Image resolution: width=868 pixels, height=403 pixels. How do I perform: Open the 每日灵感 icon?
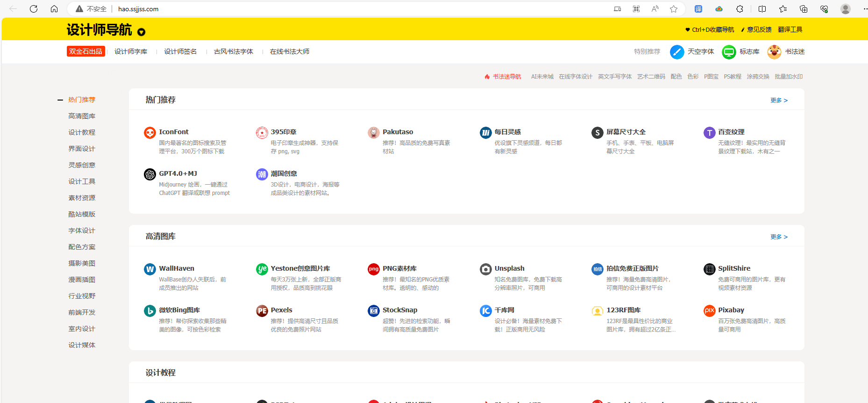tap(485, 133)
